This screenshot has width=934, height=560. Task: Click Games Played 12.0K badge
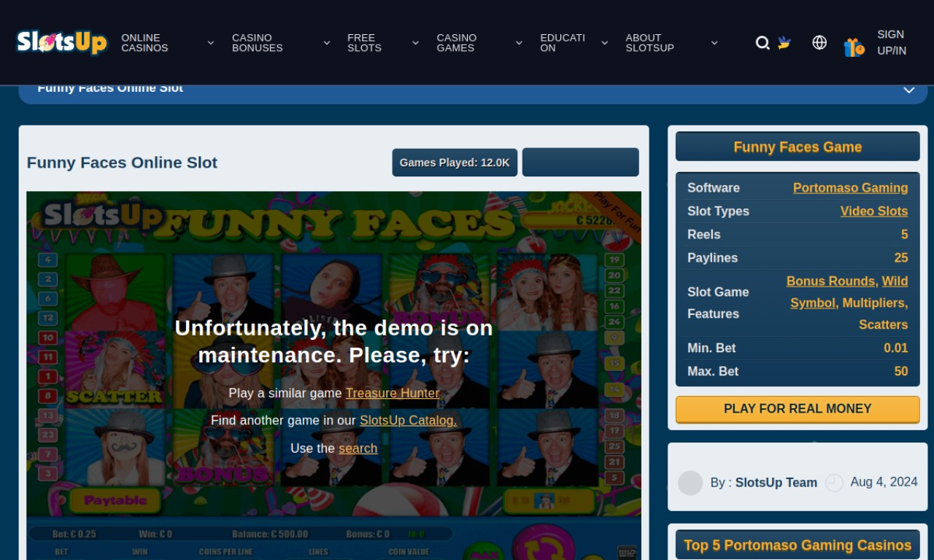(x=455, y=163)
